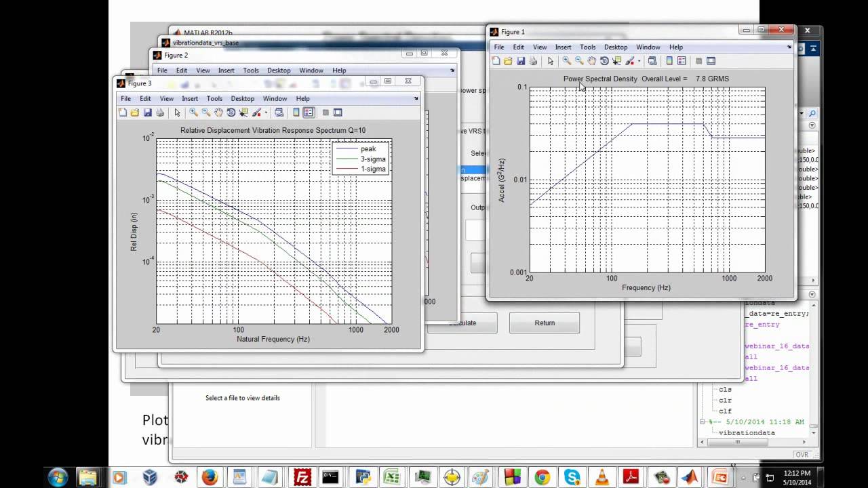This screenshot has width=868, height=488.
Task: Show Plot Tools and dock Figure 3
Action: [x=338, y=113]
